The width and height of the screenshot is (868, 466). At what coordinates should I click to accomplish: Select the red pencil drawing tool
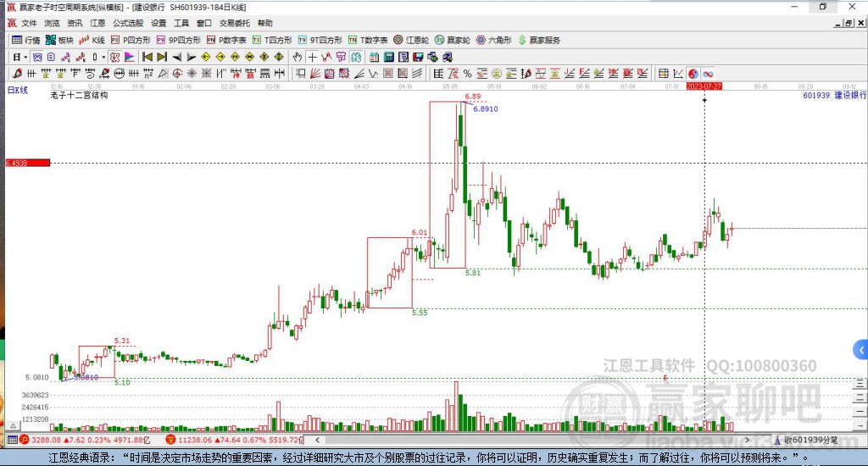click(x=17, y=74)
